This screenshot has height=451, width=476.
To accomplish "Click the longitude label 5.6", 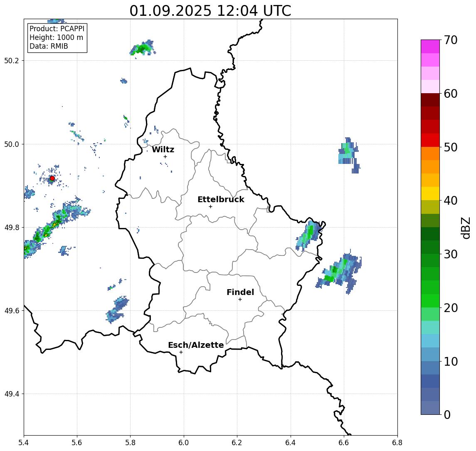I will pyautogui.click(x=77, y=443).
